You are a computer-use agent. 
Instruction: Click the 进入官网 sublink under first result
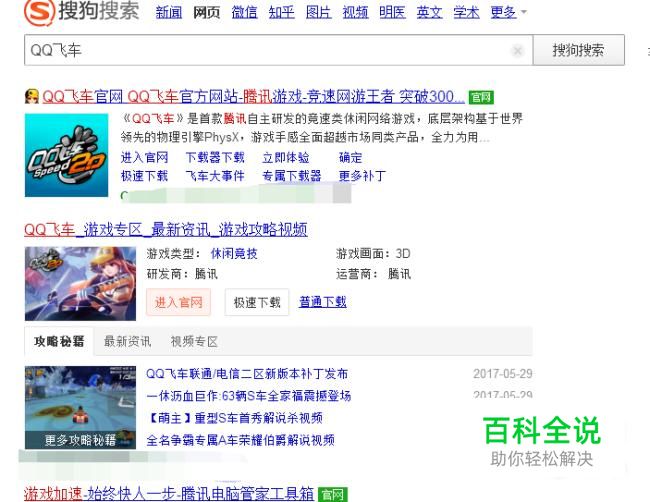pyautogui.click(x=144, y=158)
